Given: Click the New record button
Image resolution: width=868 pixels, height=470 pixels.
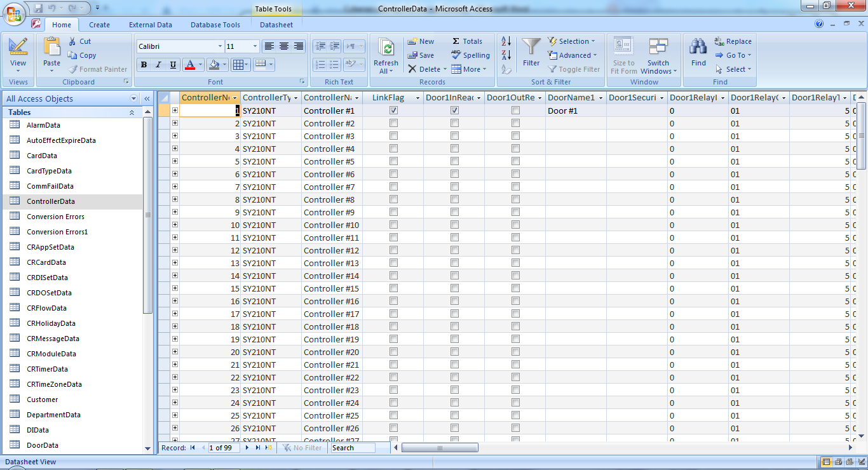Looking at the screenshot, I should coord(421,41).
